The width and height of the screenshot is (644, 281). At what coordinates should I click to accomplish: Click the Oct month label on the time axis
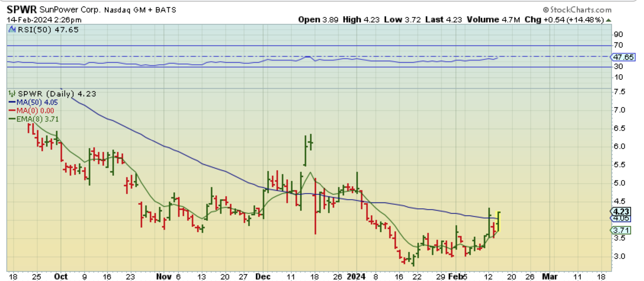click(x=61, y=276)
